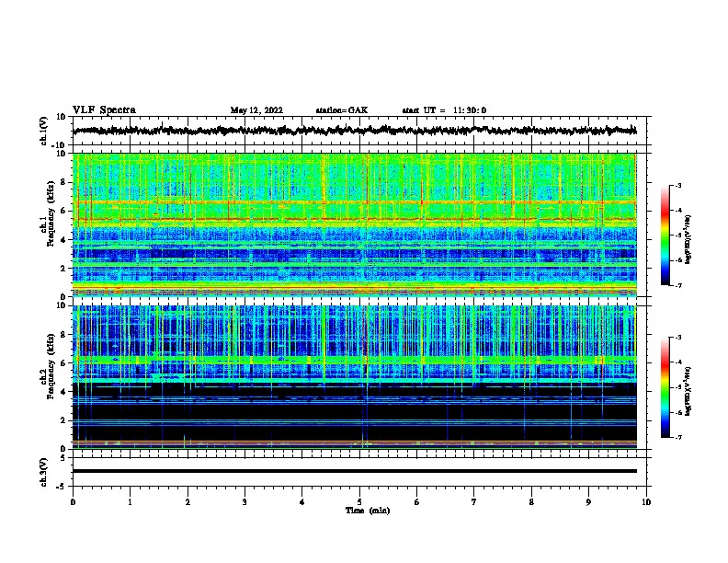The image size is (728, 563).
Task: Click the "ch.1(V)" waveform axis label
Action: 44,131
